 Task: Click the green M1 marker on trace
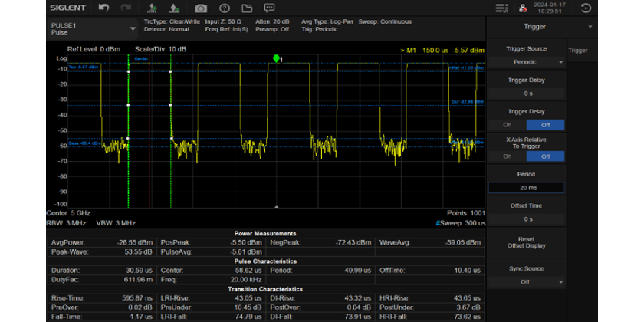[276, 58]
